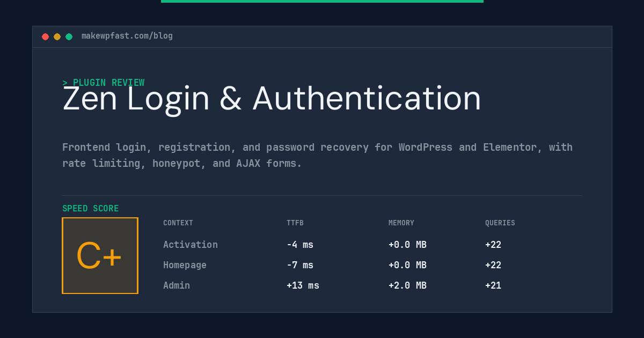
Task: Click the '+13 ms' TTFB value
Action: click(303, 285)
